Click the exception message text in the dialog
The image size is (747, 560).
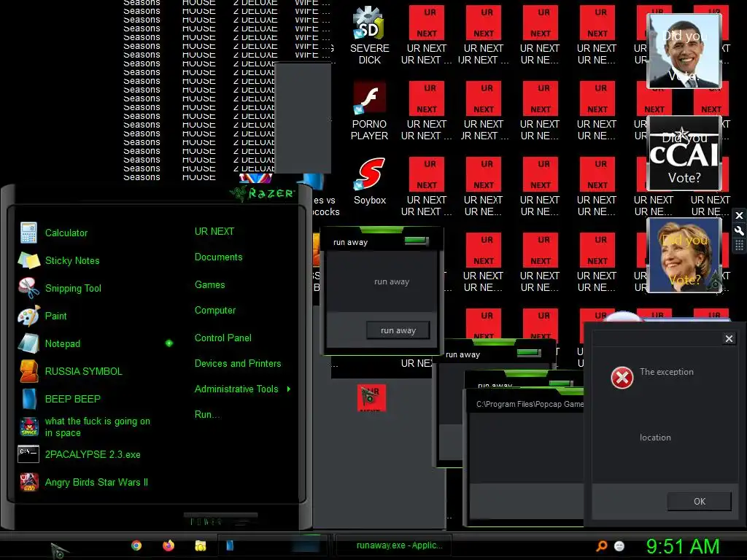(x=667, y=372)
